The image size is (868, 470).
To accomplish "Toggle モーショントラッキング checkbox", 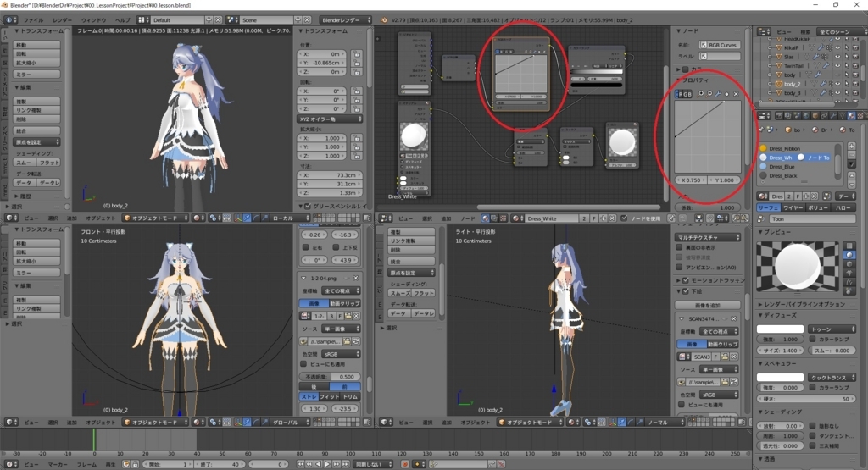I will (x=685, y=280).
